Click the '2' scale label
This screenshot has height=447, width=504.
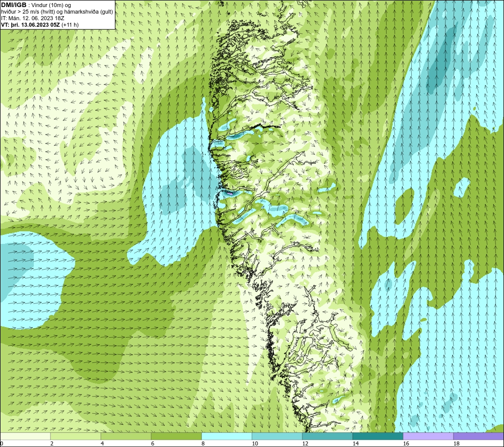point(52,444)
